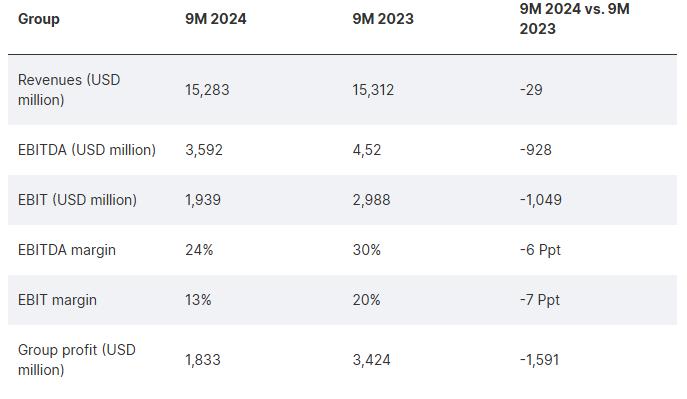Click the 9M 2024 vs. 9M 2023 header
Screen dimensions: 687x399
coord(574,19)
